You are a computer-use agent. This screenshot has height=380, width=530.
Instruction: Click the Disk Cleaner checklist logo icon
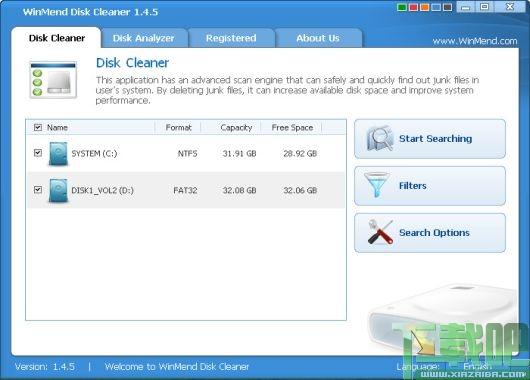point(53,80)
